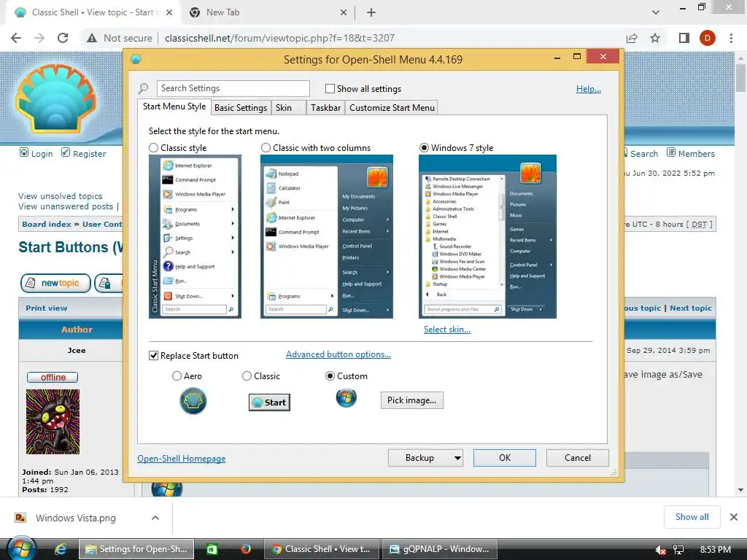Select Classic with two columns style
The image size is (747, 560).
pyautogui.click(x=266, y=148)
